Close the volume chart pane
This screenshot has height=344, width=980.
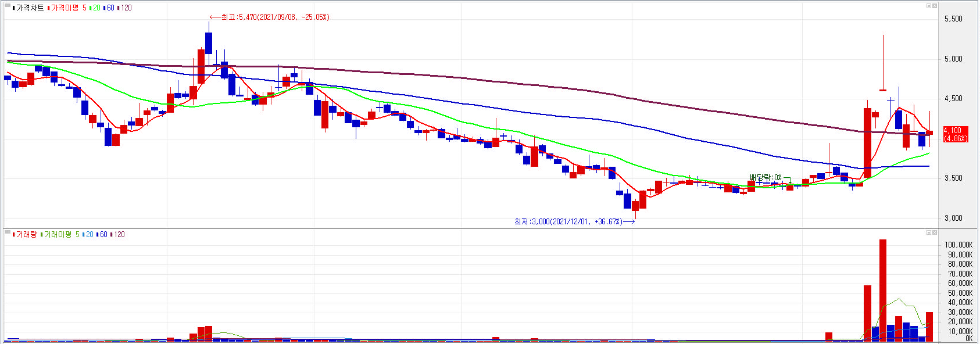tap(935, 232)
